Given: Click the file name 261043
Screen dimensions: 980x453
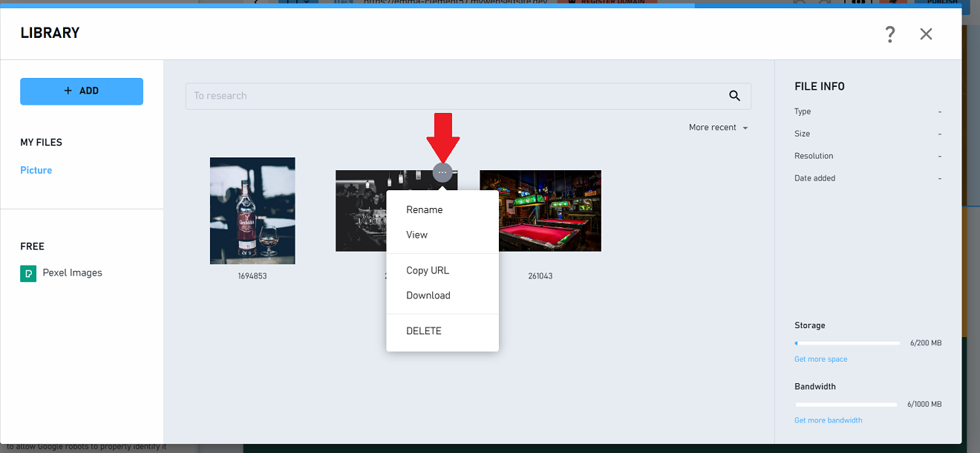Looking at the screenshot, I should 540,276.
